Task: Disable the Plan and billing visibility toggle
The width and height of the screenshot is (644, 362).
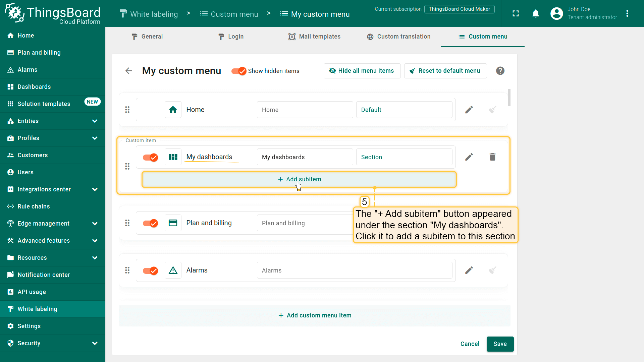Action: (150, 223)
